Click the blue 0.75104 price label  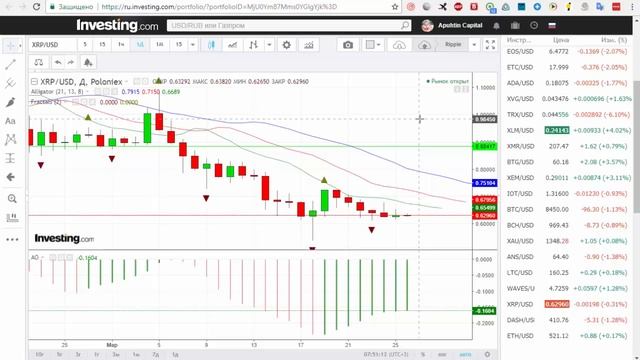[485, 183]
